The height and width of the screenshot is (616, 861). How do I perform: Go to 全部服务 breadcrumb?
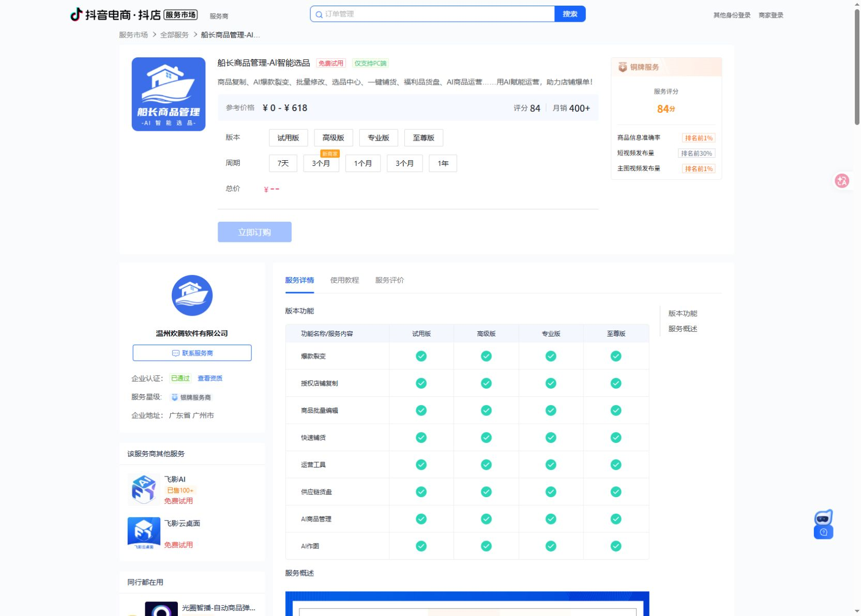click(174, 35)
